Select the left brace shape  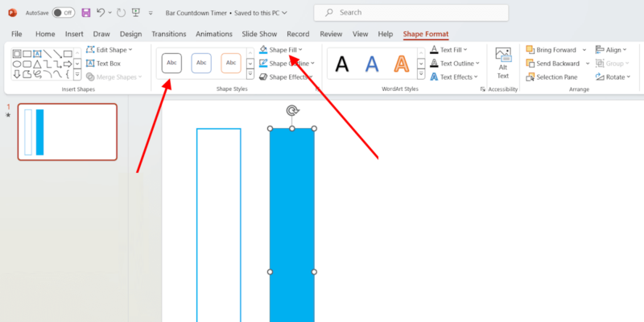(x=67, y=74)
